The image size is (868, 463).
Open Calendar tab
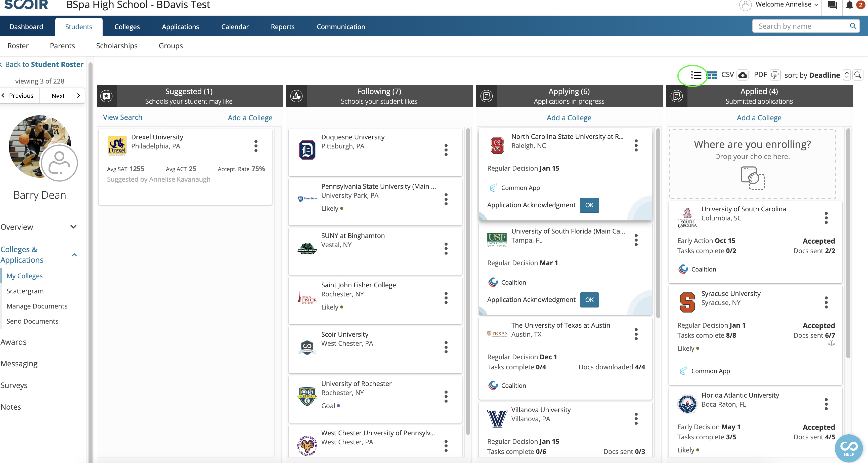pyautogui.click(x=235, y=27)
